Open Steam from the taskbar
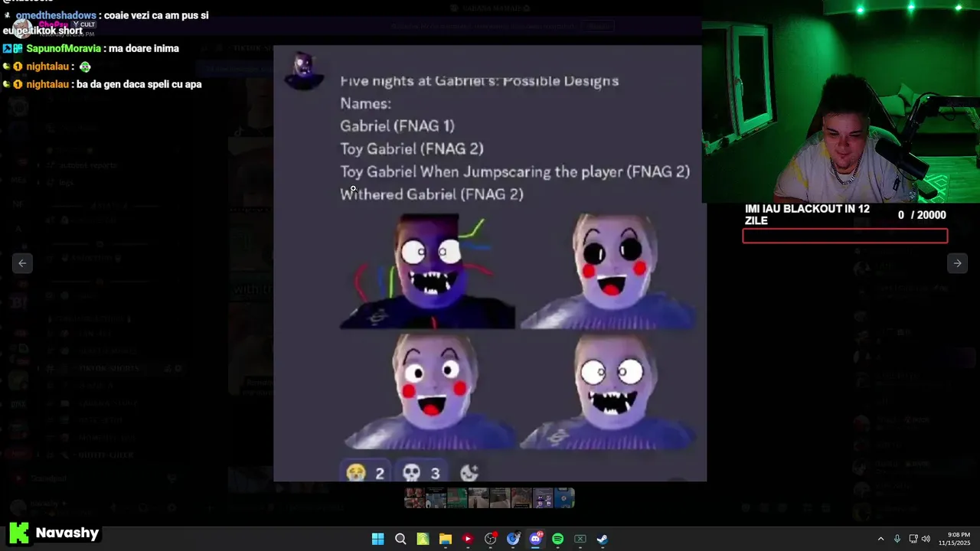This screenshot has width=980, height=551. (603, 539)
